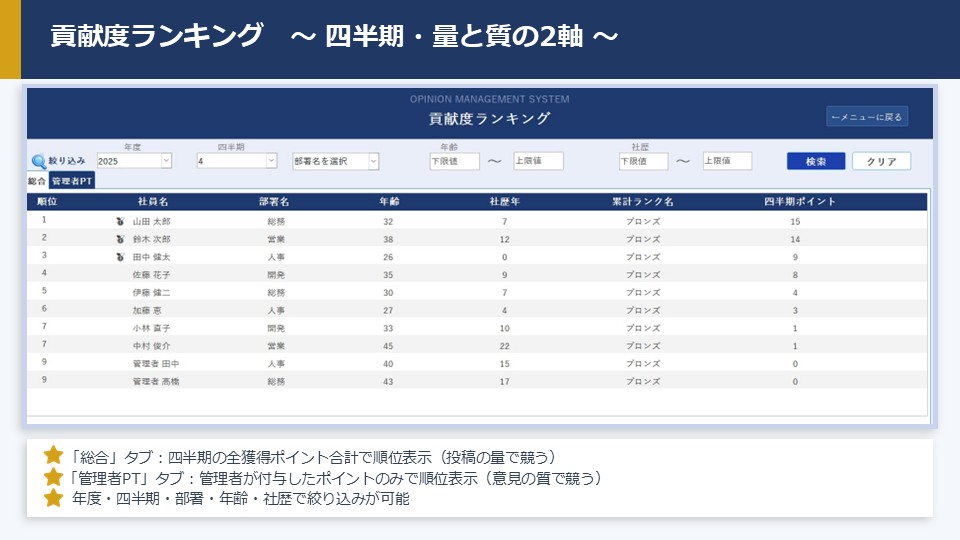Switch to the 管理者PT tab
Screen dimensions: 960x540
(x=72, y=182)
